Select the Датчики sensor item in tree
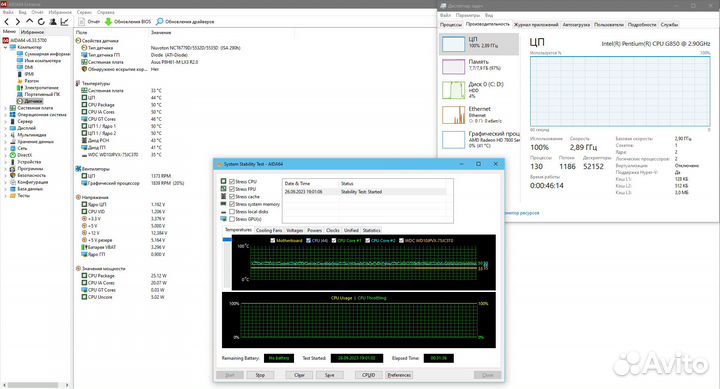The width and height of the screenshot is (720, 389). [30, 101]
